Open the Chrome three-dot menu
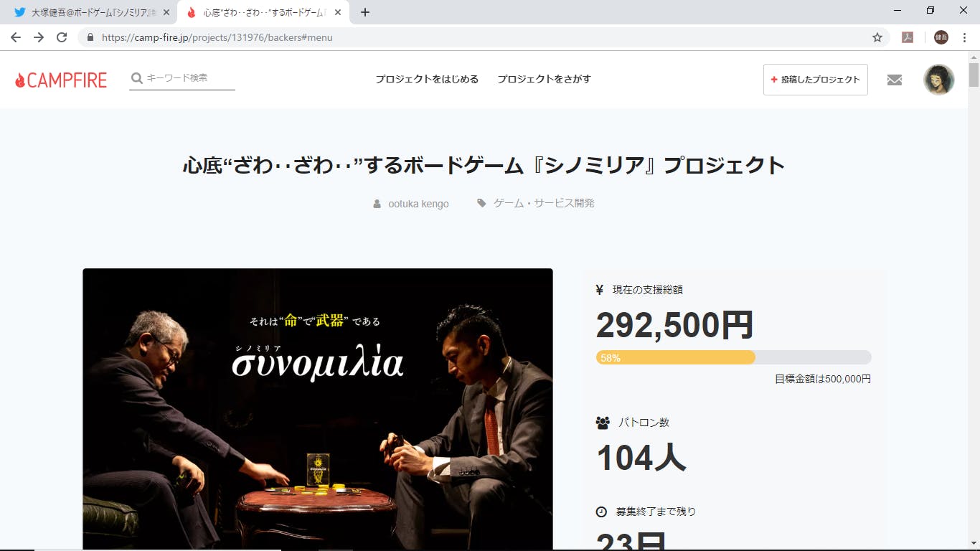Viewport: 980px width, 551px height. (x=965, y=37)
